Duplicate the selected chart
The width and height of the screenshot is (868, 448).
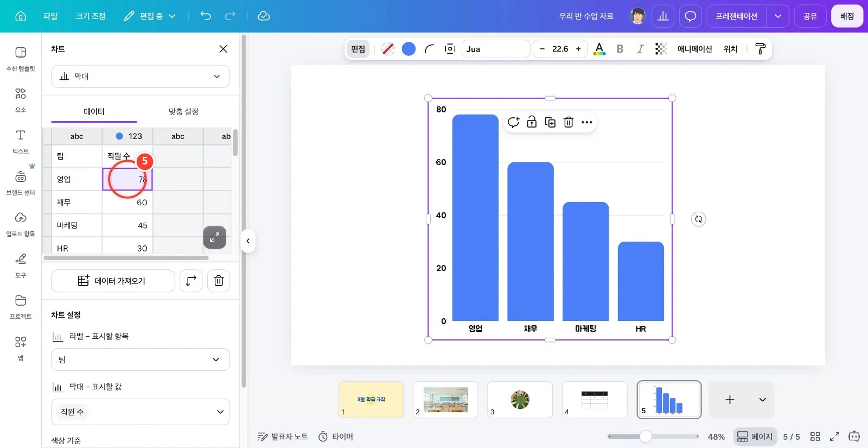click(x=550, y=122)
